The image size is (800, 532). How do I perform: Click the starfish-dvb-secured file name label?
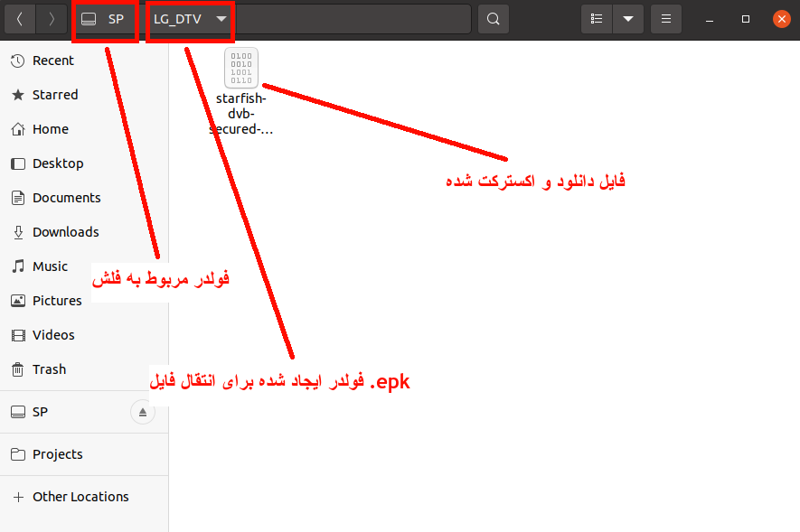pos(240,114)
